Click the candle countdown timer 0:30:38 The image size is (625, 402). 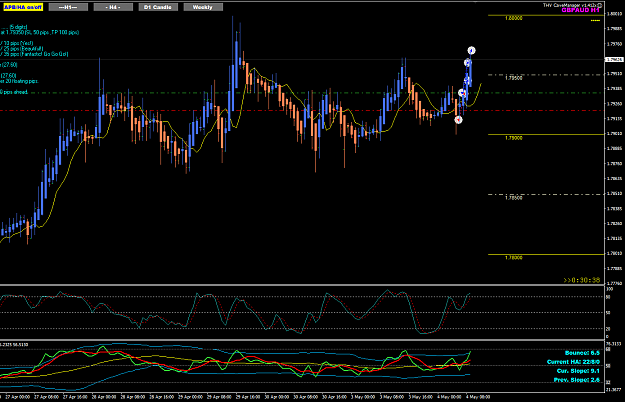[582, 280]
